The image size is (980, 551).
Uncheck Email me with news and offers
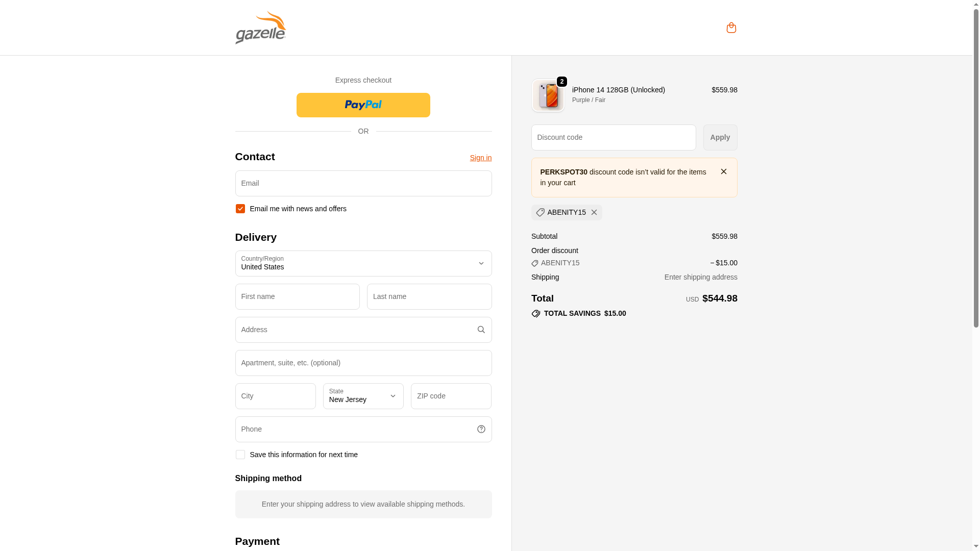click(x=240, y=209)
